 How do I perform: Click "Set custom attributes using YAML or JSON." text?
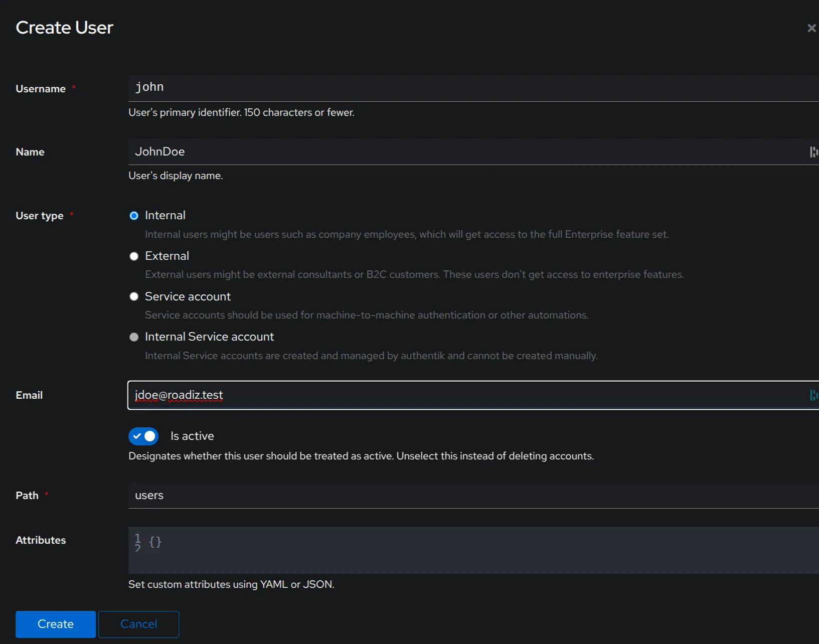coord(231,584)
